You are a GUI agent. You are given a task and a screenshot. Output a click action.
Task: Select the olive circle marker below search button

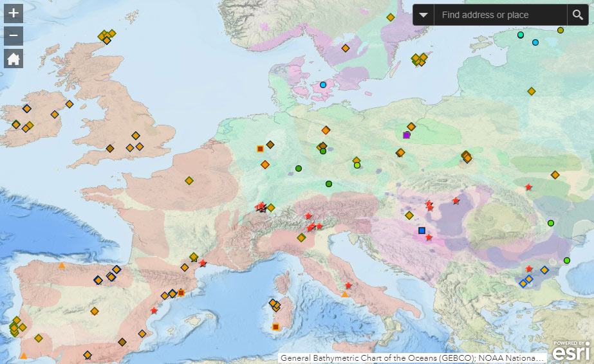(x=561, y=30)
